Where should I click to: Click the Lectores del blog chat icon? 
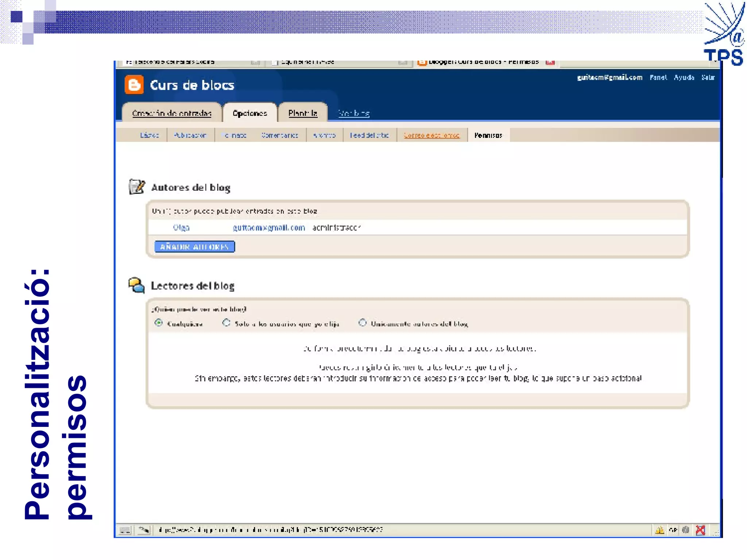coord(137,285)
